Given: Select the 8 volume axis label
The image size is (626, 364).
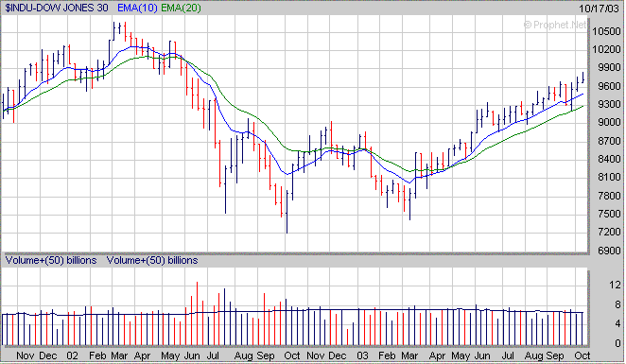Looking at the screenshot, I should [617, 305].
